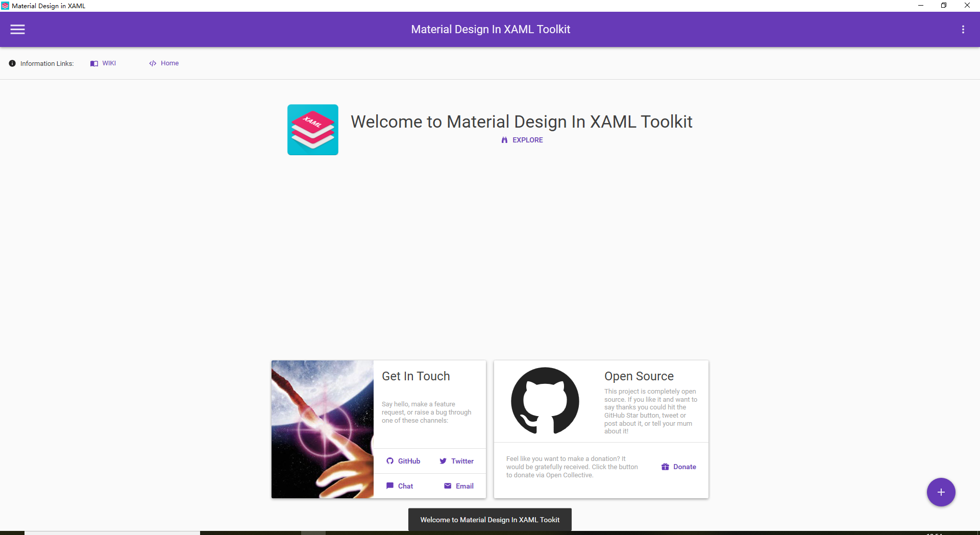Viewport: 980px width, 535px height.
Task: Close the Material Design in XAML window
Action: click(967, 6)
